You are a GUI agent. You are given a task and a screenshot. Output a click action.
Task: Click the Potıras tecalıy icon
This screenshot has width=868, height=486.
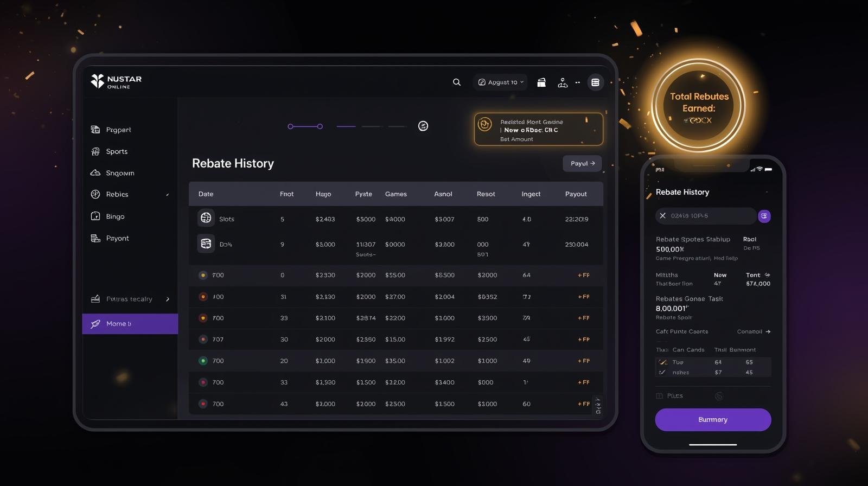[x=95, y=299]
